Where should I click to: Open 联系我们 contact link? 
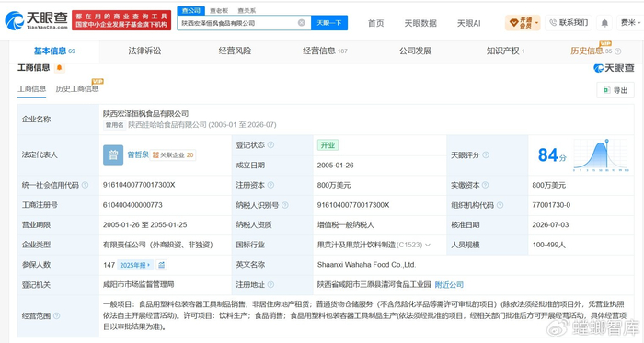tap(569, 23)
